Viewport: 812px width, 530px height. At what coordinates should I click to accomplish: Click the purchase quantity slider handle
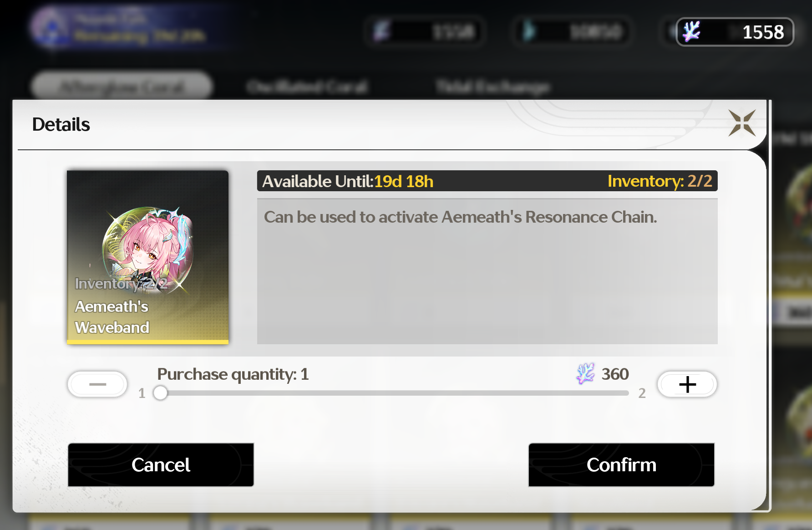coord(160,392)
